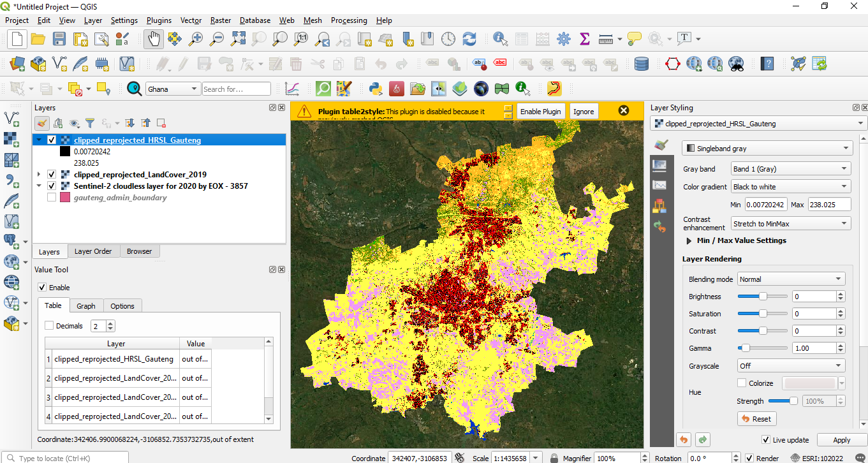Viewport: 868px width, 463px height.
Task: Close the plugin warning message bar
Action: [x=624, y=110]
